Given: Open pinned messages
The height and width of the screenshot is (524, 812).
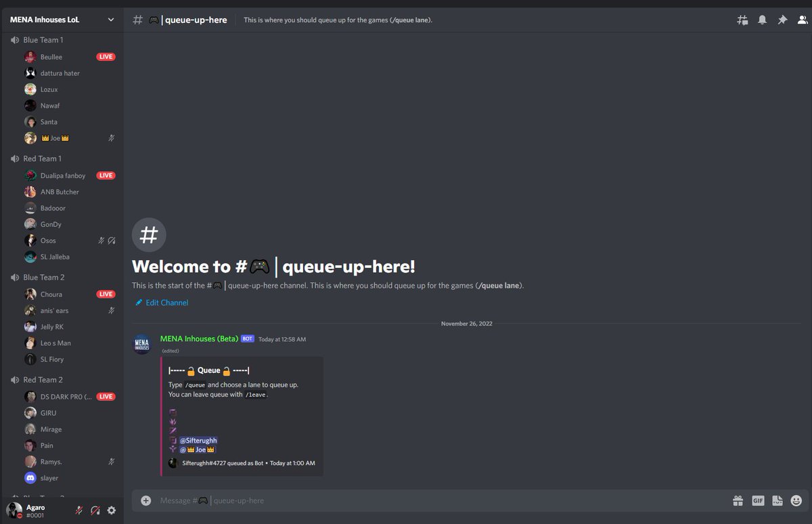Looking at the screenshot, I should pyautogui.click(x=782, y=20).
